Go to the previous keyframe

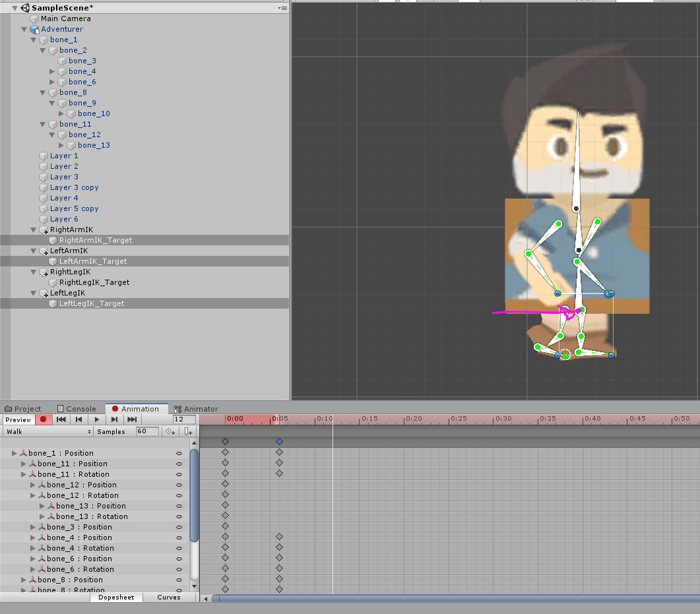click(79, 419)
